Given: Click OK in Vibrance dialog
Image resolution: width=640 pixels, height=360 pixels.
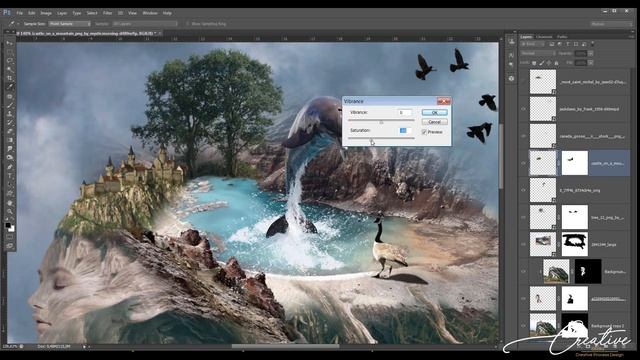Looking at the screenshot, I should click(x=434, y=112).
